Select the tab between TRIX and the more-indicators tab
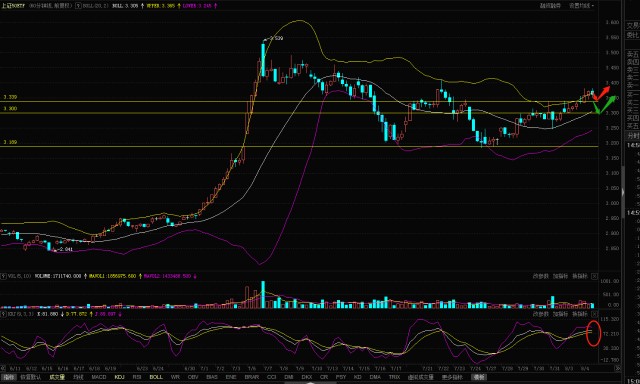 [421, 377]
